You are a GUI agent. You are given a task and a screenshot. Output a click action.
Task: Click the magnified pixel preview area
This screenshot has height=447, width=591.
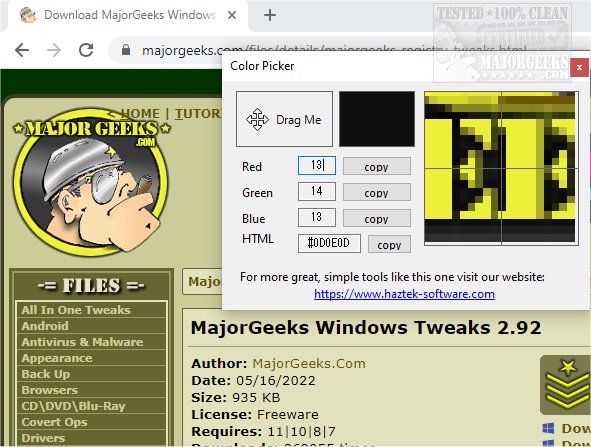(x=501, y=168)
